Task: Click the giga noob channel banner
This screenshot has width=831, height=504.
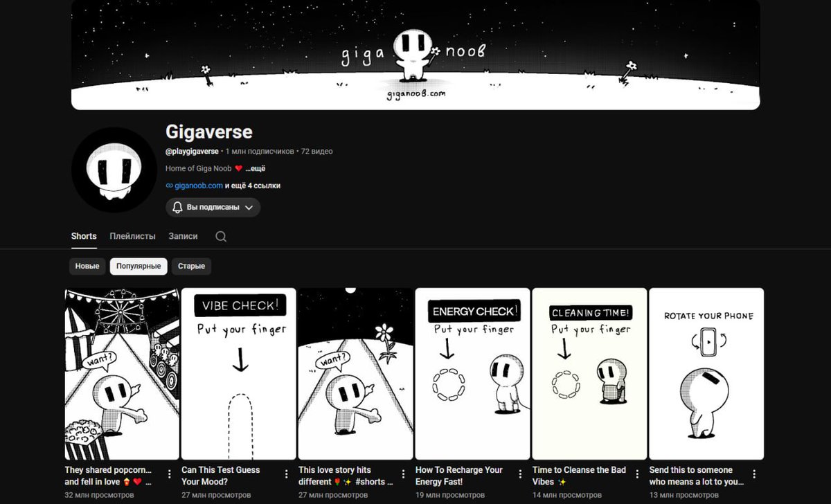Action: coord(415,55)
